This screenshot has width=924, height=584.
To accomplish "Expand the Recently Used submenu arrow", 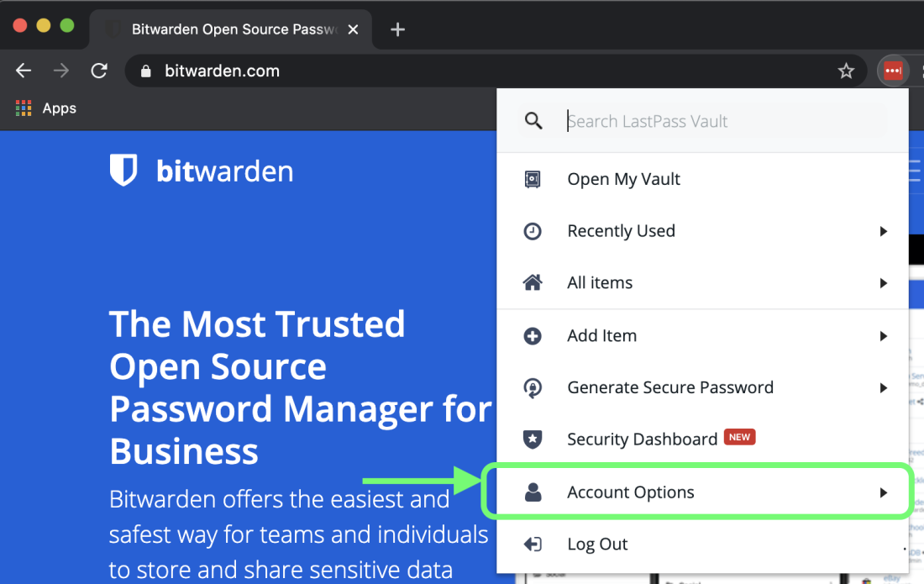I will point(884,231).
